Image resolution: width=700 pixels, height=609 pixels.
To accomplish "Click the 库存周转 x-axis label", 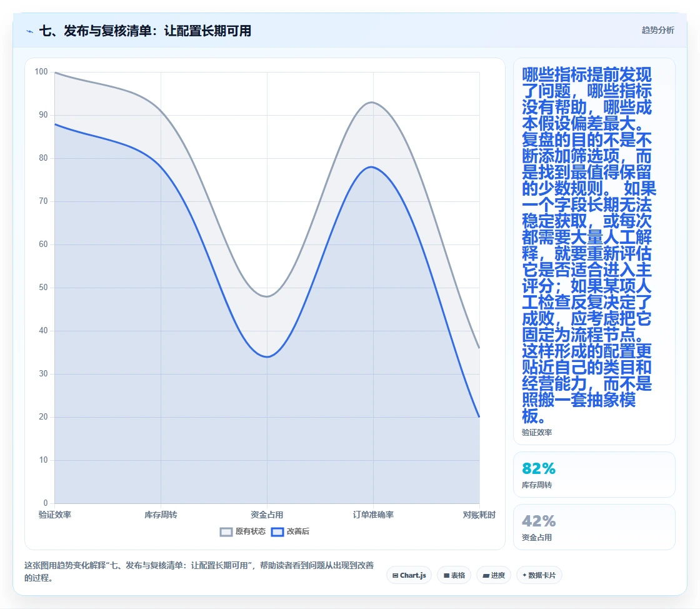I will pos(161,515).
